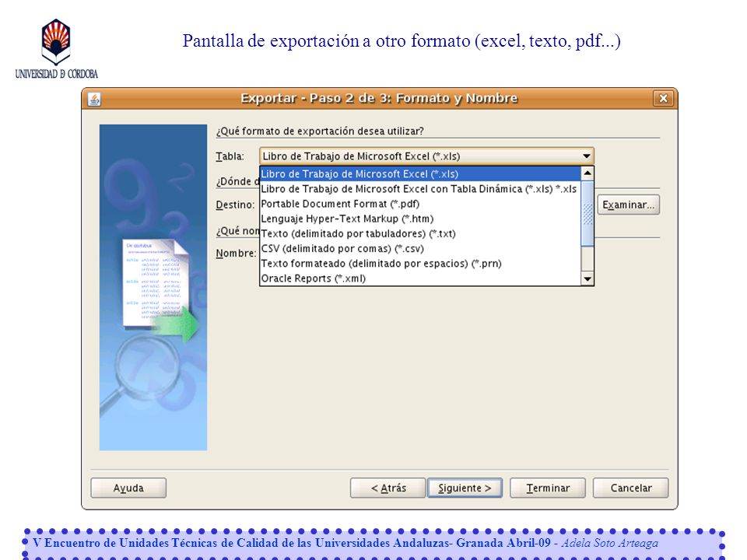Screen dimensions: 747x560
Task: Click the '¿Qué formato de exportación desea utilizar?' text
Action: [x=320, y=131]
